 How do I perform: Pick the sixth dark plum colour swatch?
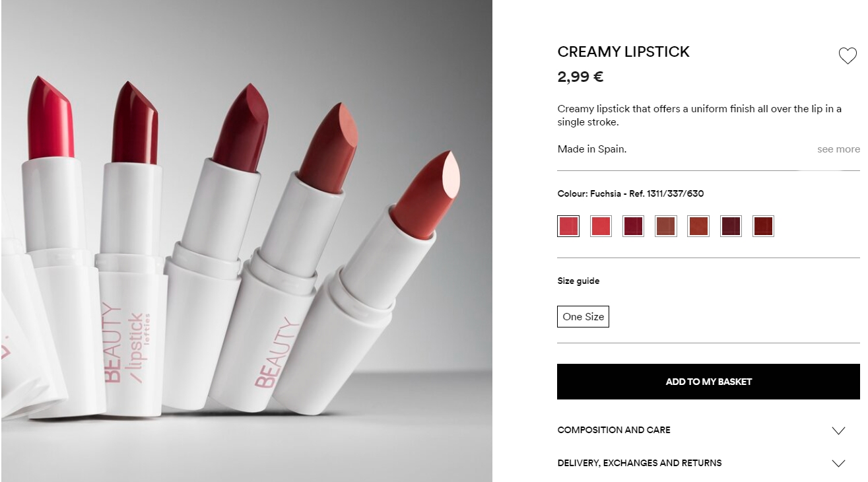pos(731,226)
